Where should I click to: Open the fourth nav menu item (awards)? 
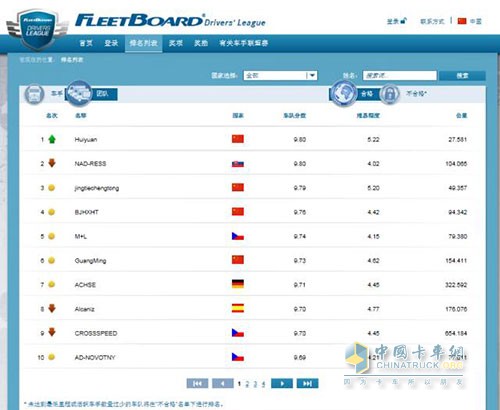(176, 43)
